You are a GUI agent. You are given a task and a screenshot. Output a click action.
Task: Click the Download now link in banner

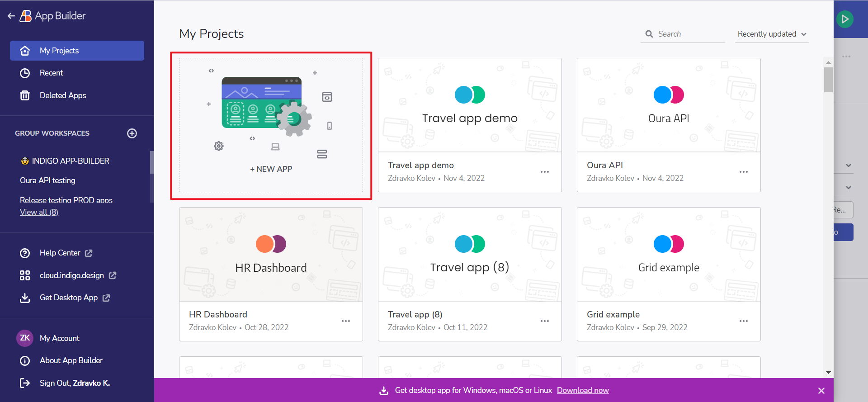582,390
